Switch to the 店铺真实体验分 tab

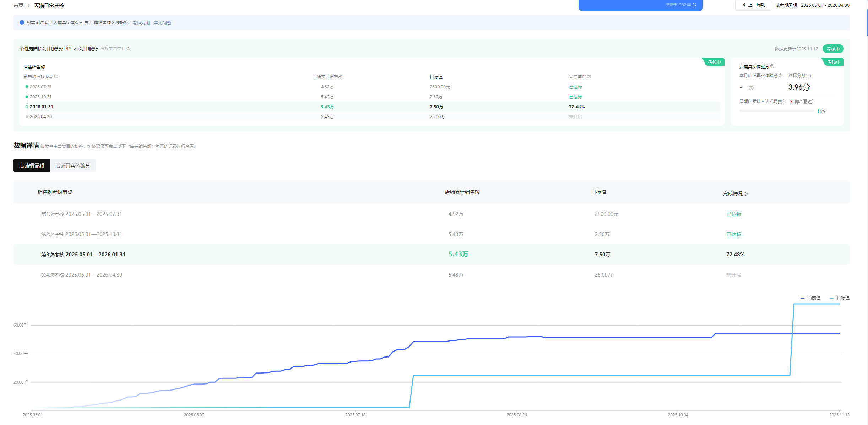[x=72, y=165]
